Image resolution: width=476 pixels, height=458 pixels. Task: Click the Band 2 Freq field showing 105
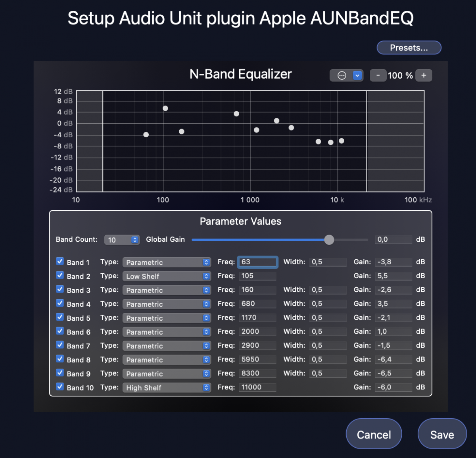pyautogui.click(x=258, y=276)
